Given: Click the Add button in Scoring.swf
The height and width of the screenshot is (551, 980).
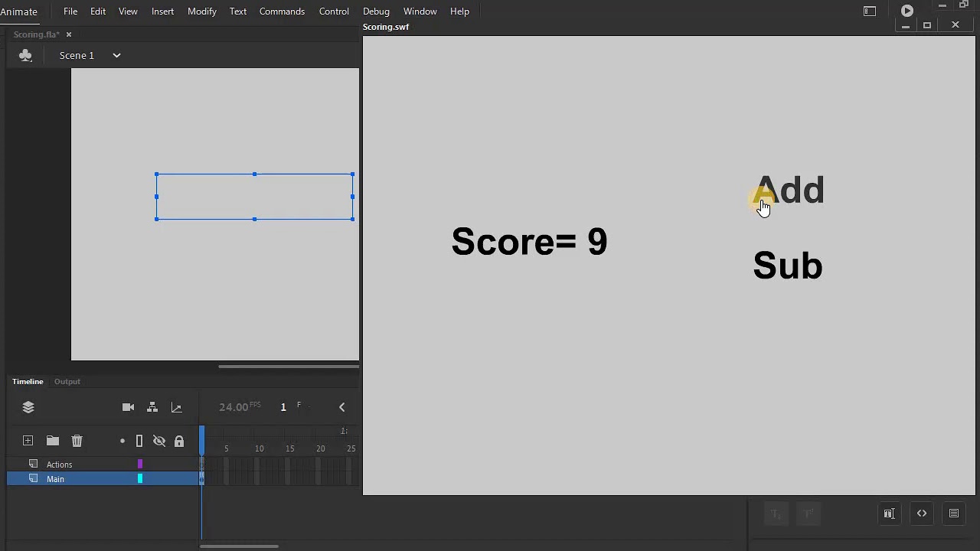Looking at the screenshot, I should pyautogui.click(x=789, y=190).
